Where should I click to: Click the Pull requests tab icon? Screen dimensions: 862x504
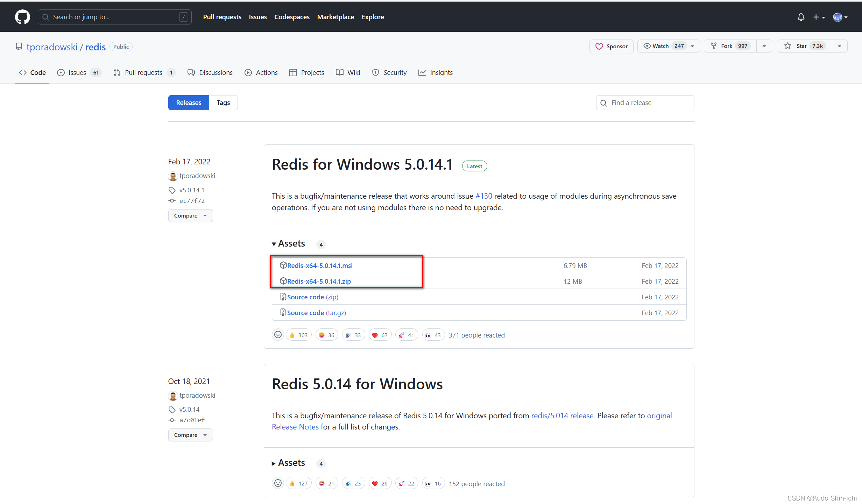(117, 72)
